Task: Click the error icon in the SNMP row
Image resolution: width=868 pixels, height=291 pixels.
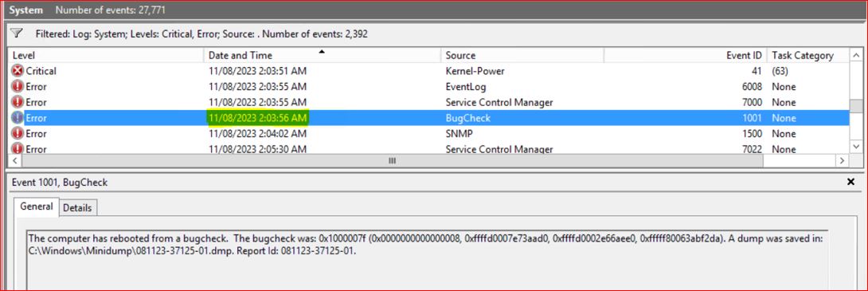Action: coord(18,133)
